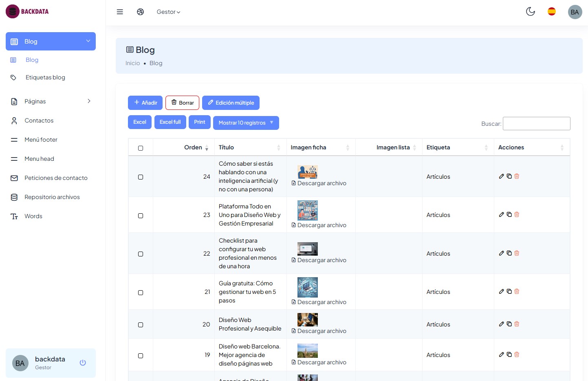This screenshot has height=381, width=588.
Task: Sort table by Imagen lista column
Action: click(389, 147)
